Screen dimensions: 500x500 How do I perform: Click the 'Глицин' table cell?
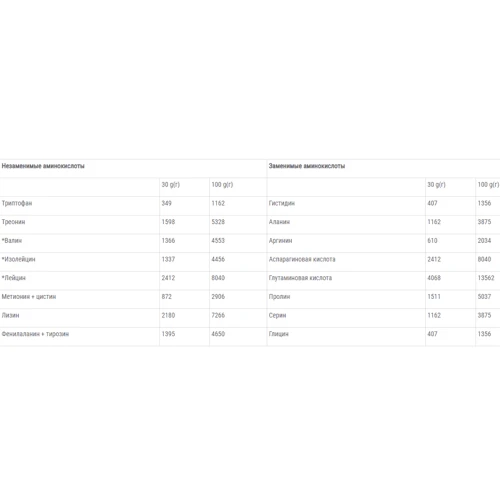[x=279, y=334]
